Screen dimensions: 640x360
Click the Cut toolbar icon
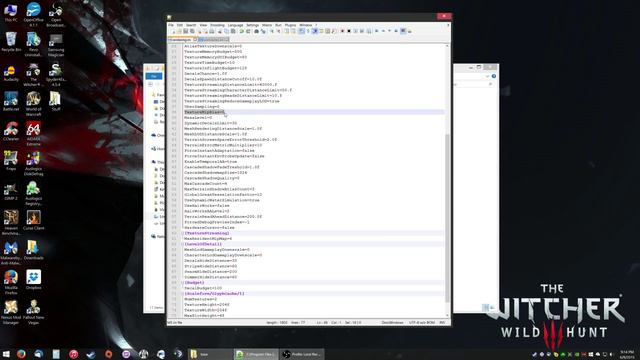(220, 31)
